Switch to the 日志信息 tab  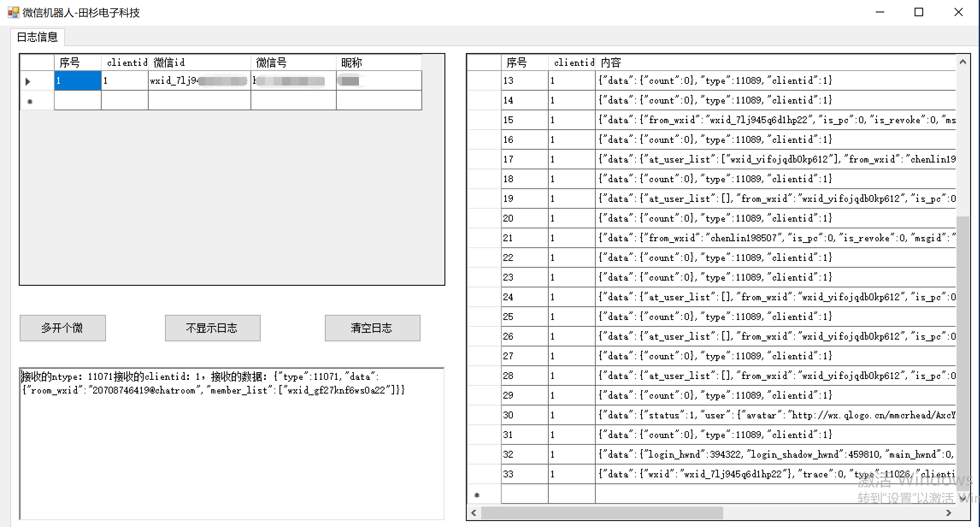click(38, 37)
